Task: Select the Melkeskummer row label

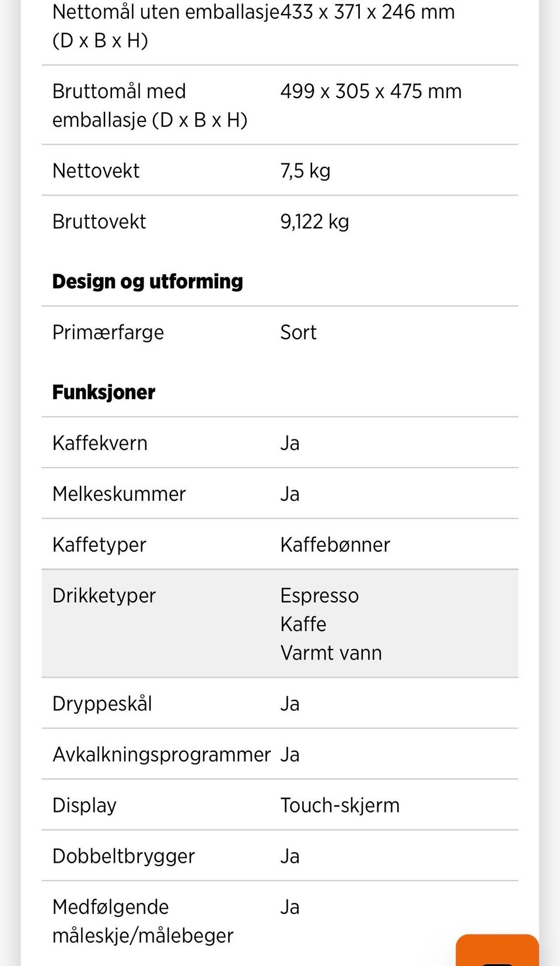Action: (x=119, y=494)
